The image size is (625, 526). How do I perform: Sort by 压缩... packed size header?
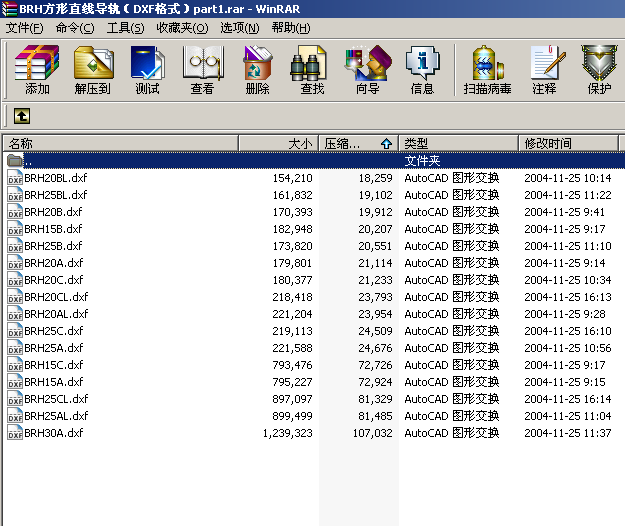click(359, 143)
